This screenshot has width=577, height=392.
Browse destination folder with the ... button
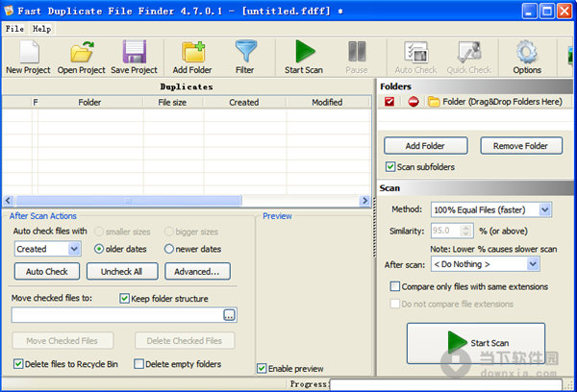click(229, 315)
